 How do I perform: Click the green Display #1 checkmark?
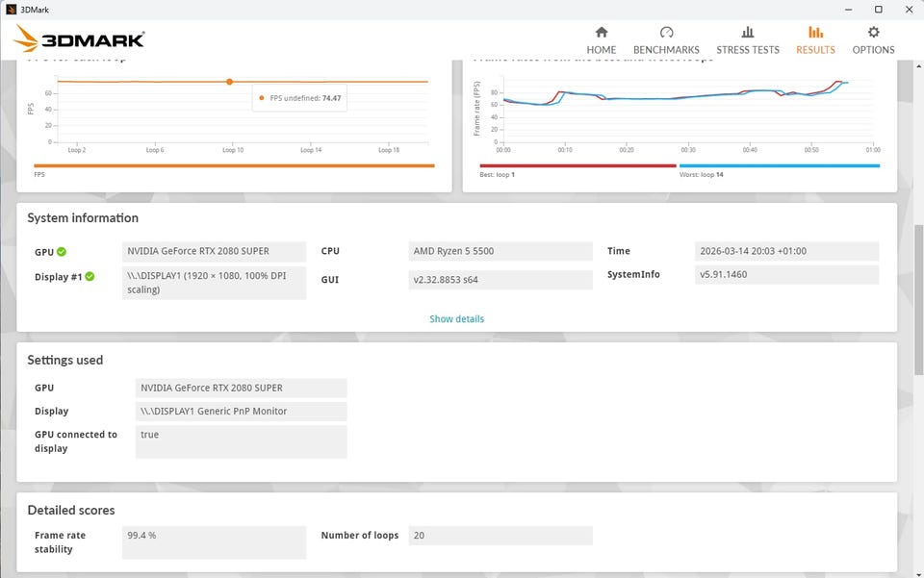click(90, 276)
